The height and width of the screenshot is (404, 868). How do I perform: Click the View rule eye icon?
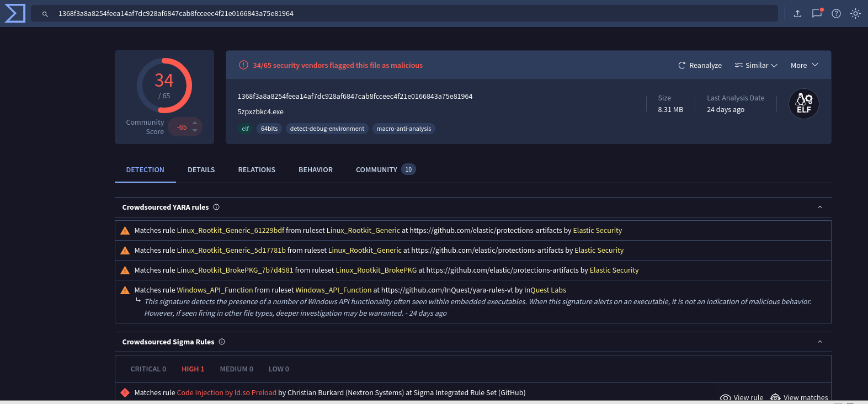[726, 397]
